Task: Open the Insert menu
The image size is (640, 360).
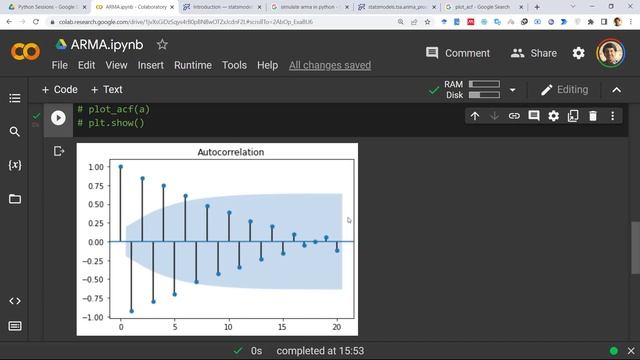Action: [151, 65]
